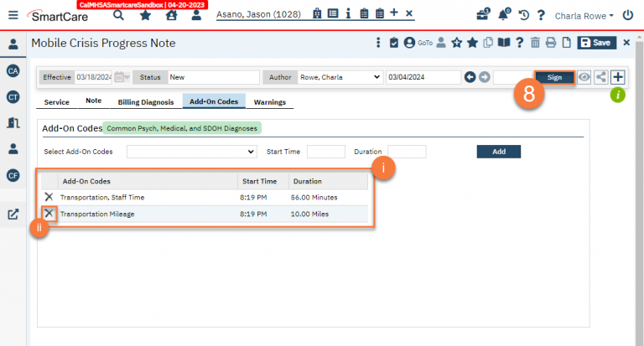Remove the Transportation, Staff Time add-on code
Image resolution: width=644 pixels, height=346 pixels.
coord(49,197)
